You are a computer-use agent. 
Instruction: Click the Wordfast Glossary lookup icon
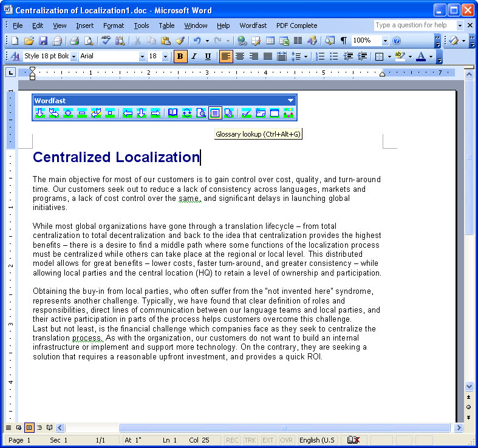215,113
